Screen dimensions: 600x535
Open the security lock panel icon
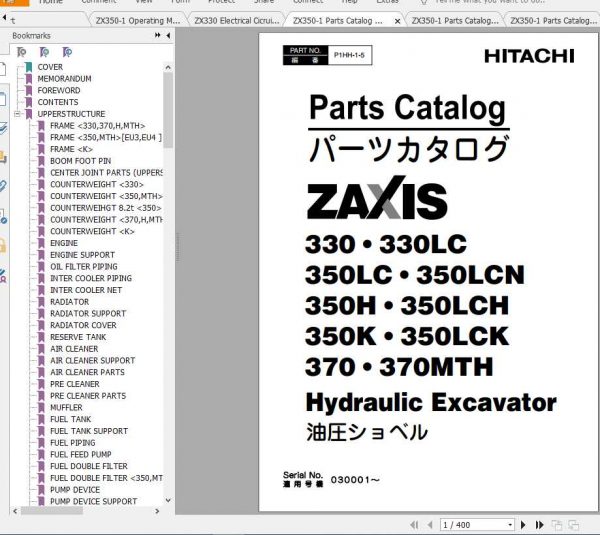(3, 245)
